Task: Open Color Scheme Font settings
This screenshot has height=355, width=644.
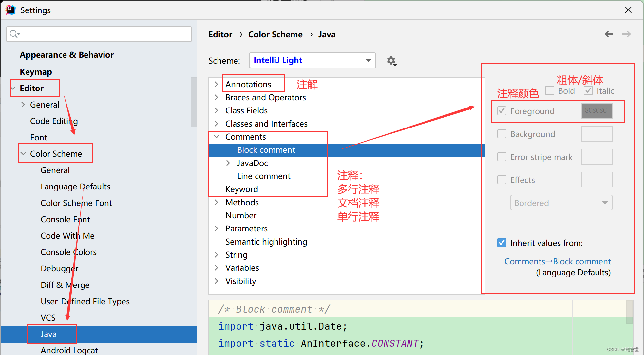Action: coord(76,203)
